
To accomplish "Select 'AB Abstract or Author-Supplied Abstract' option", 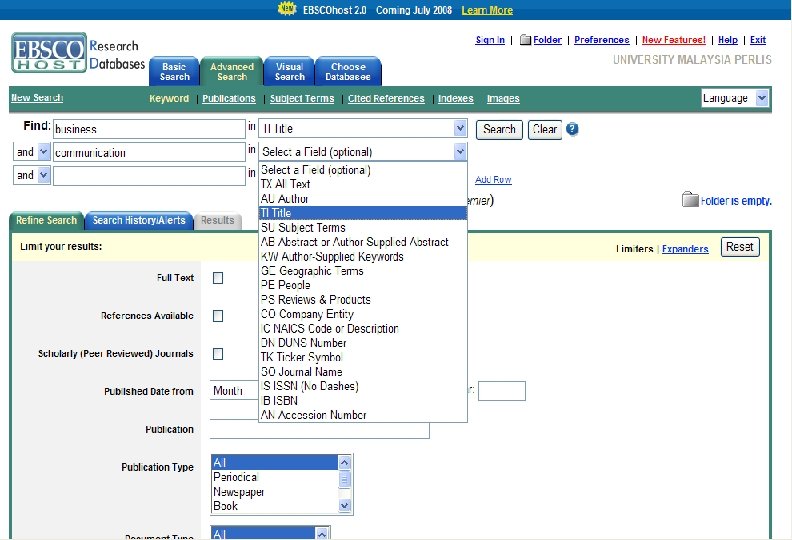I will click(362, 242).
